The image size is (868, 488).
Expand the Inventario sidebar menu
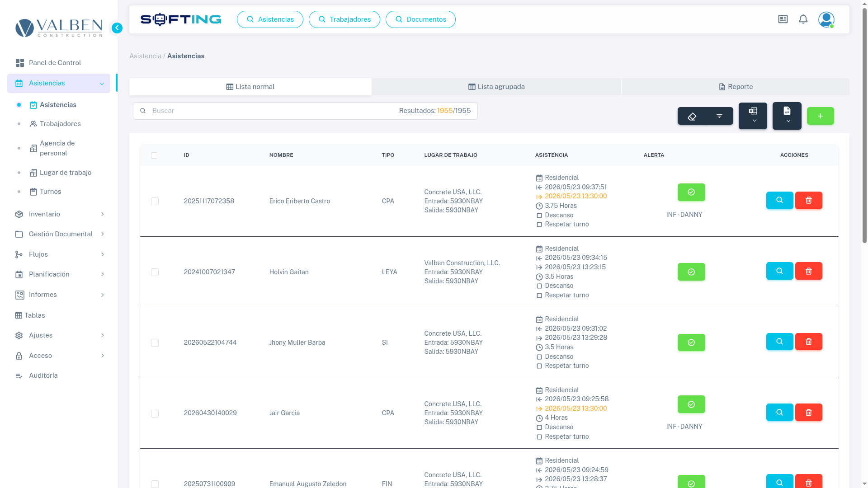tap(59, 214)
